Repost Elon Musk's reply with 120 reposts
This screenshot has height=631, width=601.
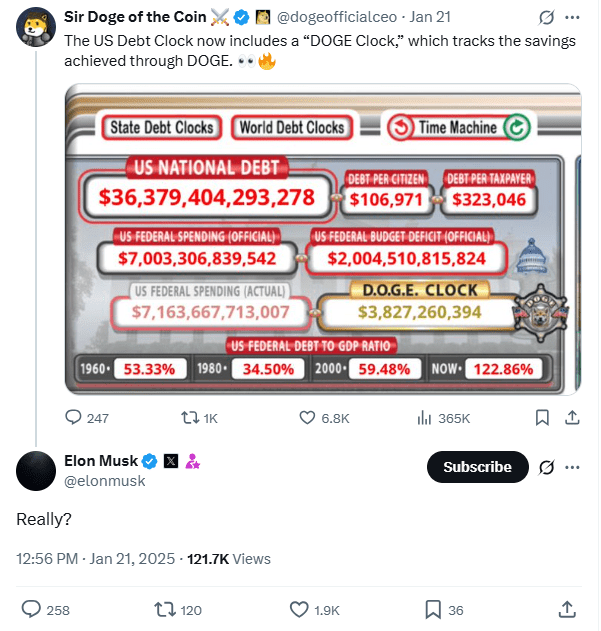(165, 608)
